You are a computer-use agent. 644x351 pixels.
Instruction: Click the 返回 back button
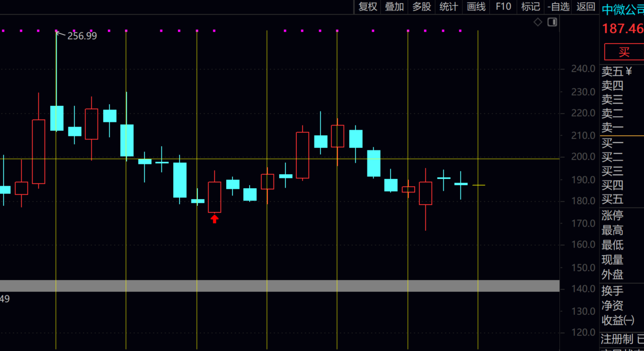[586, 7]
